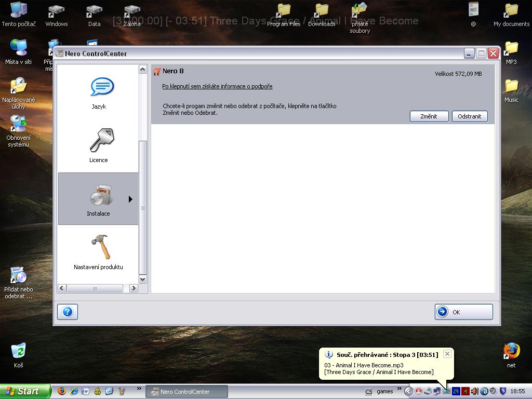Select the Program Files folder shortcut
Screen dimensions: 532x399
[284, 16]
